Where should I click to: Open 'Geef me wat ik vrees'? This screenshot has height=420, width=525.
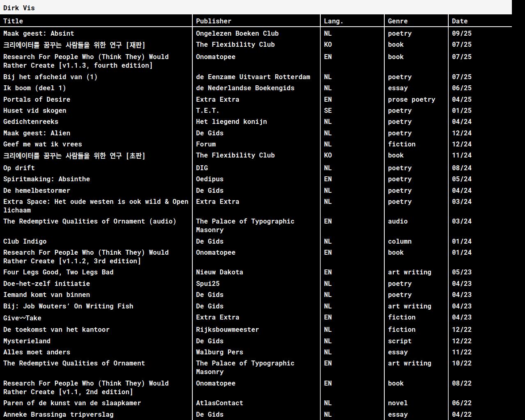click(x=42, y=144)
